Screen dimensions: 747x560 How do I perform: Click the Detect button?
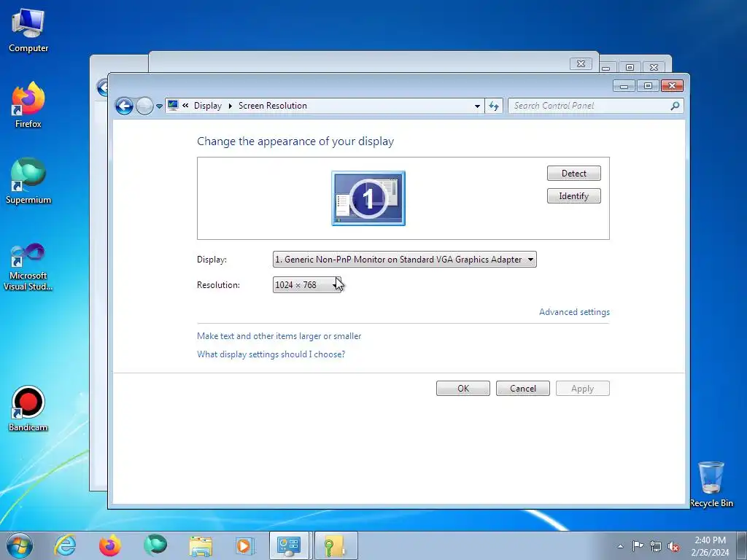(x=573, y=174)
